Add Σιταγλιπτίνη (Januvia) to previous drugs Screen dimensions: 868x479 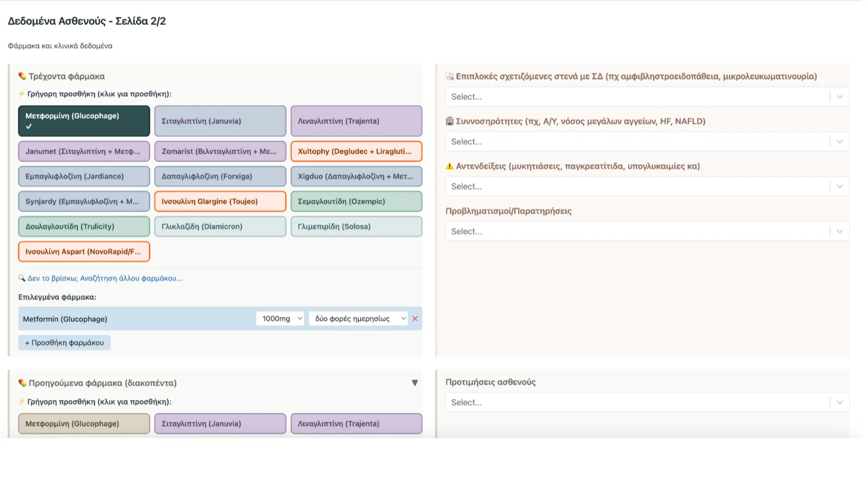click(220, 424)
